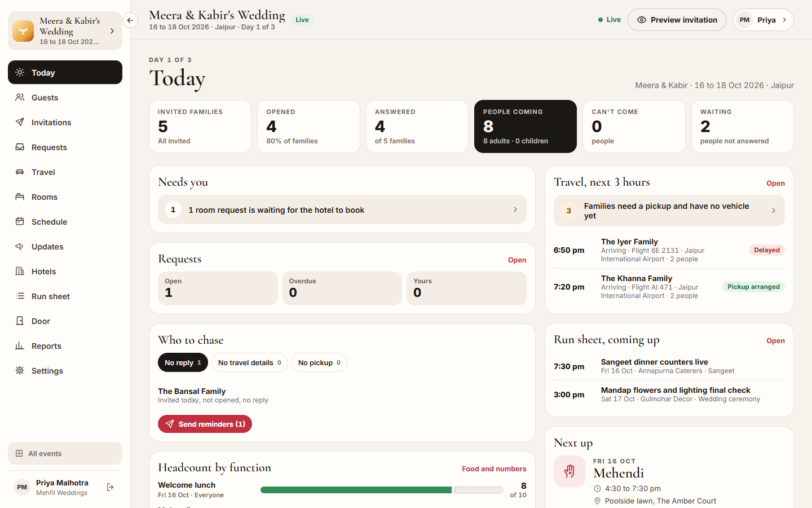Click the Can't Come stat card
The image size is (812, 508).
634,126
